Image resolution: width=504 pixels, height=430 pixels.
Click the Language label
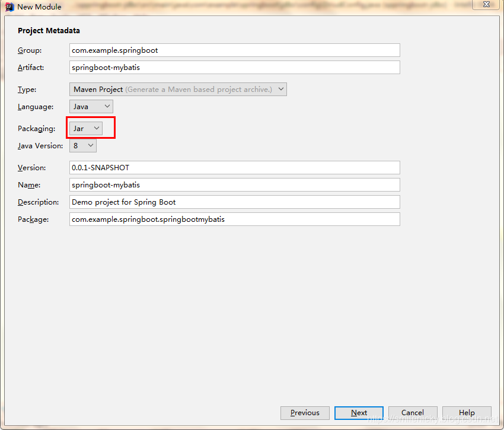36,107
